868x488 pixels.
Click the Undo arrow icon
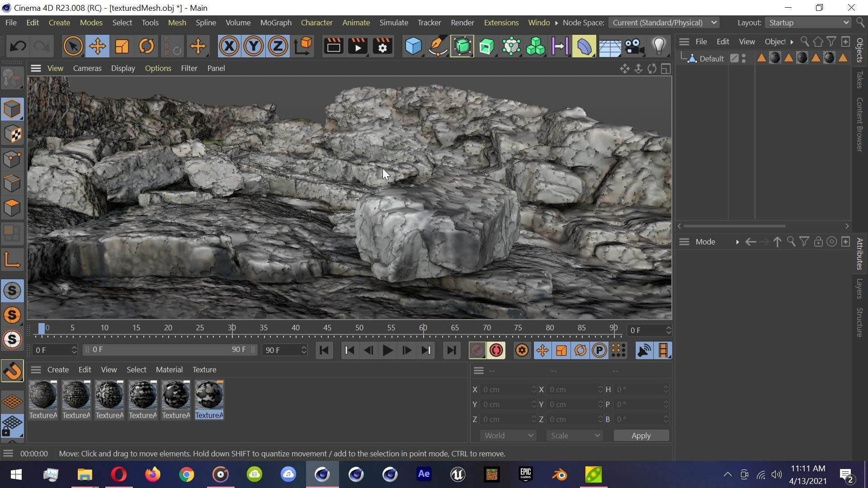coord(18,46)
